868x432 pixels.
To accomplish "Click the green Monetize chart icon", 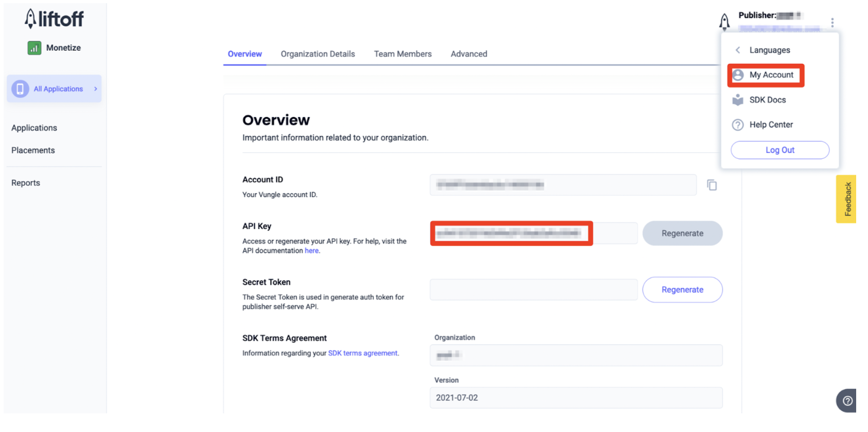I will (34, 48).
